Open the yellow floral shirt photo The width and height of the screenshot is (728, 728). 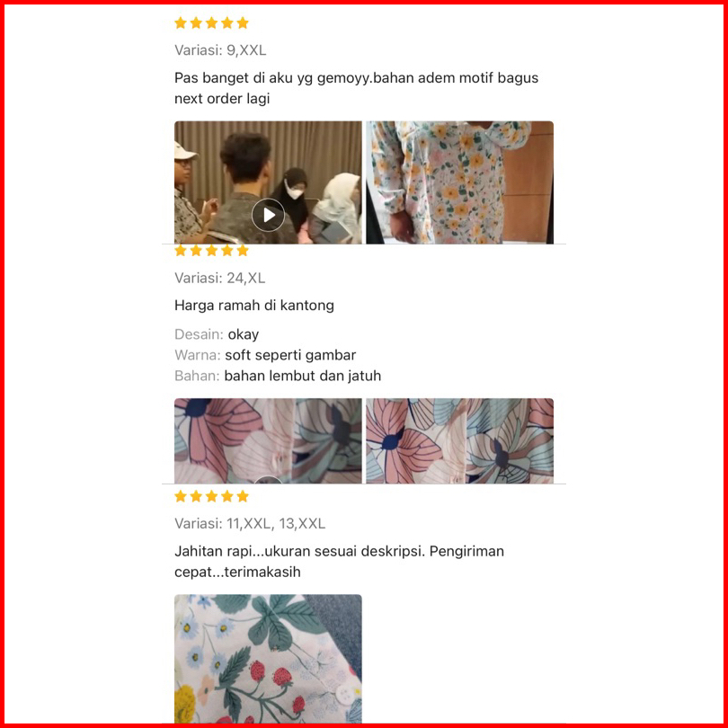coord(459,182)
